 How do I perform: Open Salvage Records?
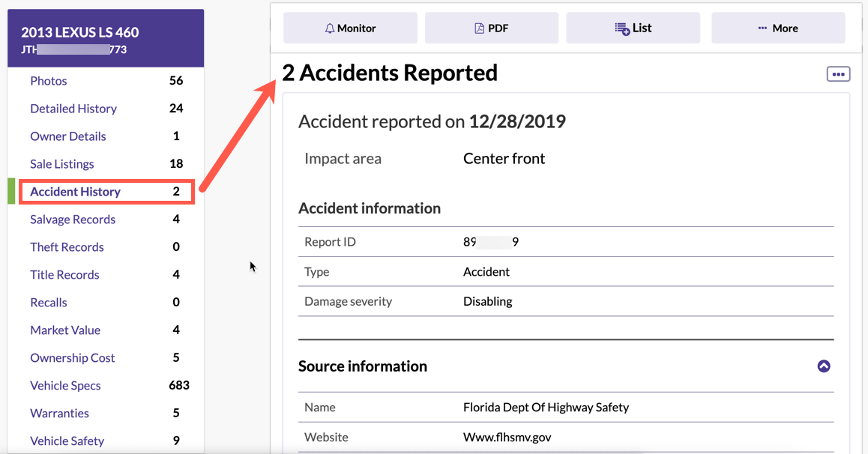(73, 219)
